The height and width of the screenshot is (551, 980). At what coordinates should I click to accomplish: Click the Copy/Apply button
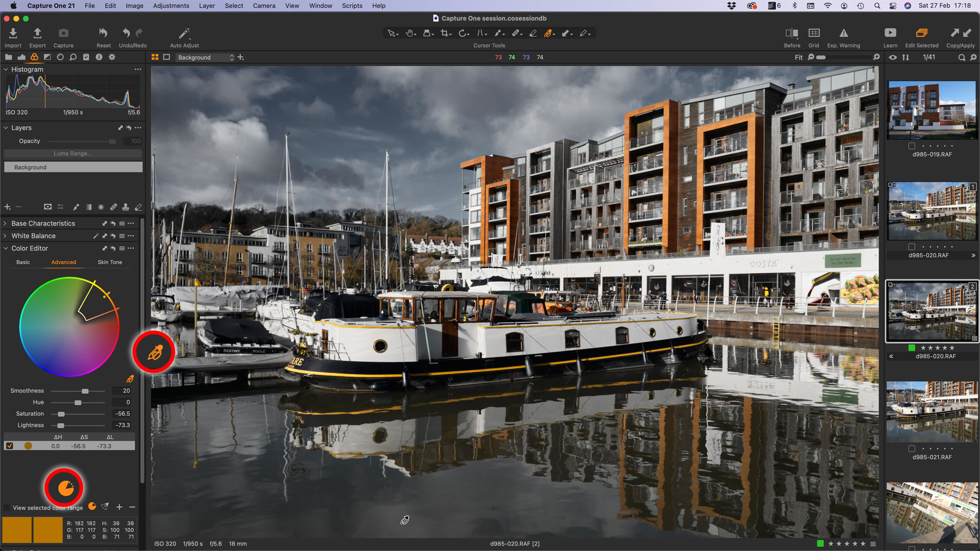[960, 36]
